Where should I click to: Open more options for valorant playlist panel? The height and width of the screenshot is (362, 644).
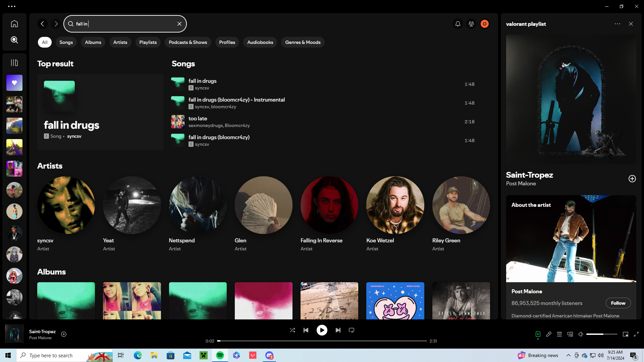[x=618, y=24]
